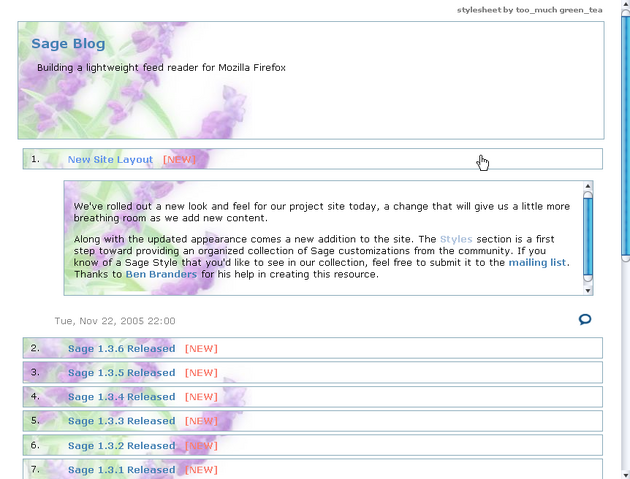Screen dimensions: 630x479
Task: Visit the Ben Branders link
Action: 161,274
